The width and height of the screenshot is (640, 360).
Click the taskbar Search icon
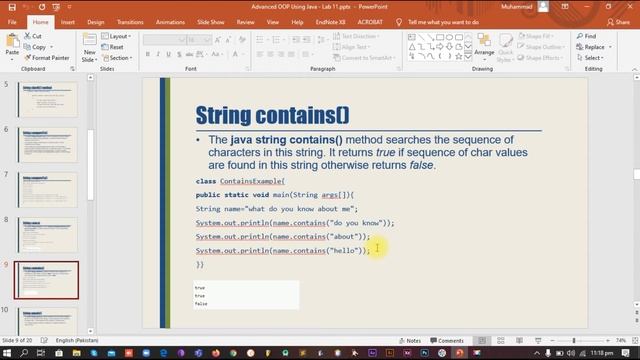[24, 353]
